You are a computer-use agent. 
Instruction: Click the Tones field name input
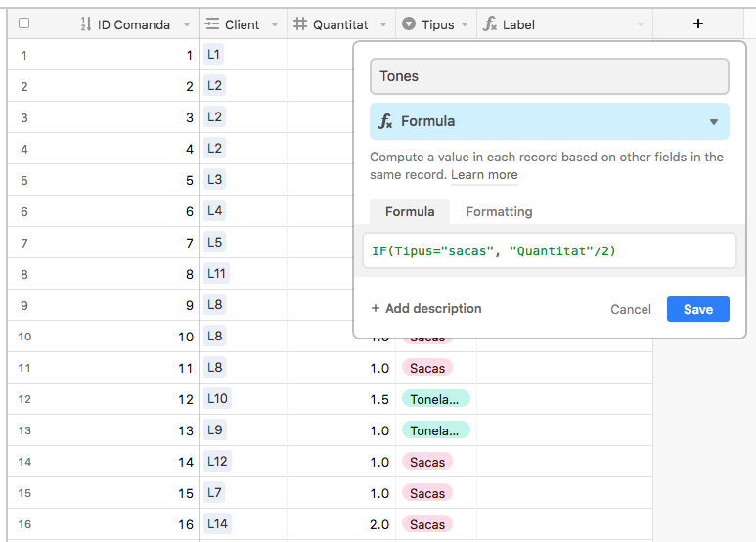[x=550, y=76]
